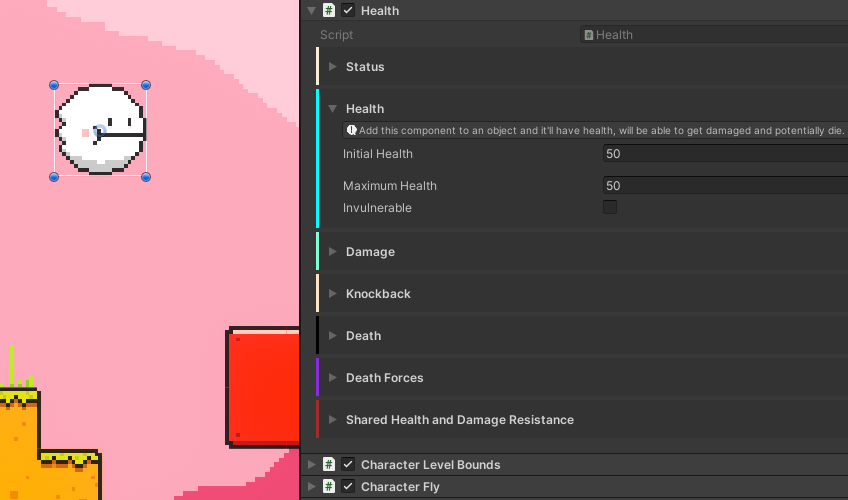Screen dimensions: 848x500
Task: Click the Character Level Bounds script icon
Action: coord(329,464)
